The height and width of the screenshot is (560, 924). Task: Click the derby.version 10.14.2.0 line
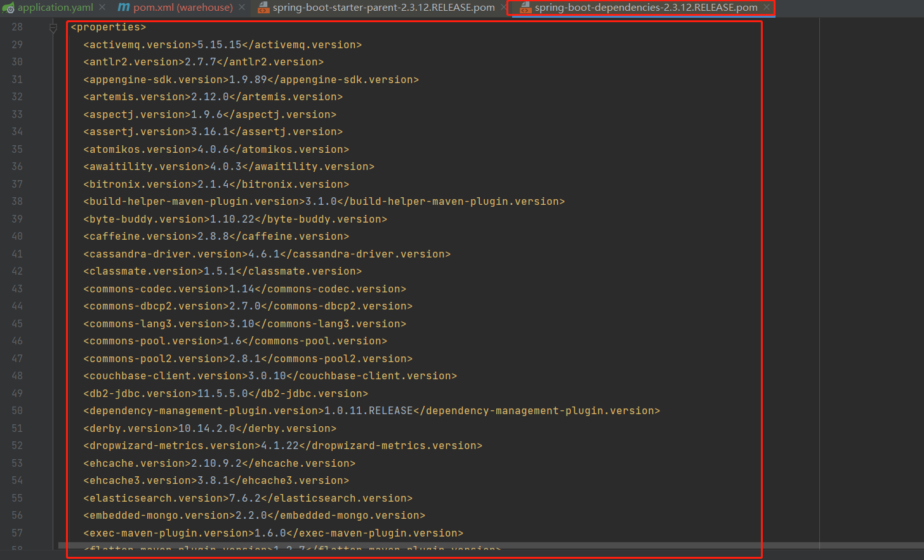[x=210, y=429]
